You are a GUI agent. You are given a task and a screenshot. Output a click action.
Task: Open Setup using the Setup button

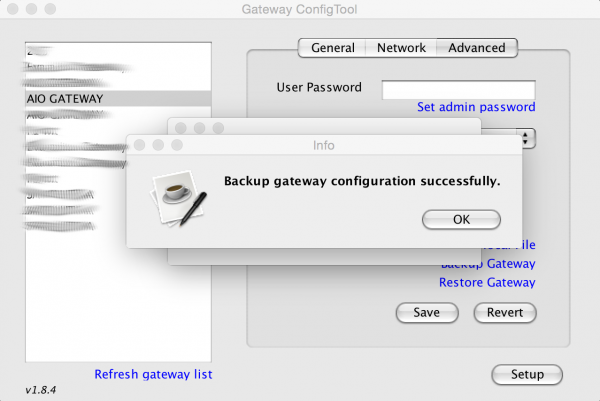pos(527,374)
